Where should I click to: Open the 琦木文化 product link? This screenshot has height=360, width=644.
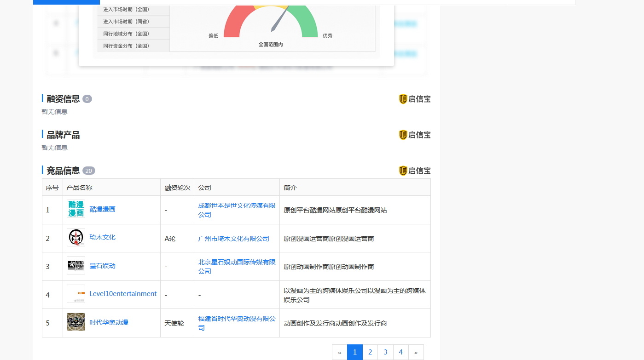click(102, 237)
